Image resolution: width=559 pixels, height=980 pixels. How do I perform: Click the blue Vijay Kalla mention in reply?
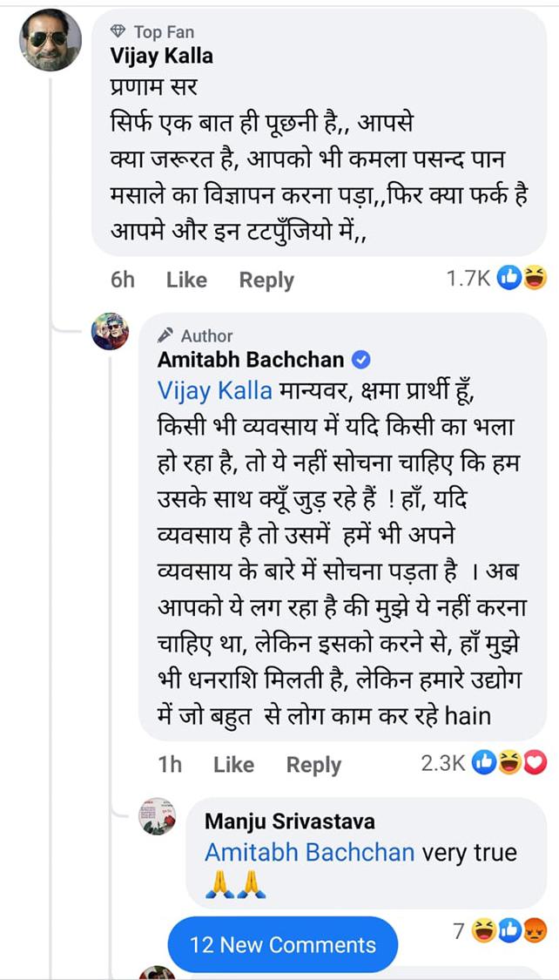pos(214,390)
